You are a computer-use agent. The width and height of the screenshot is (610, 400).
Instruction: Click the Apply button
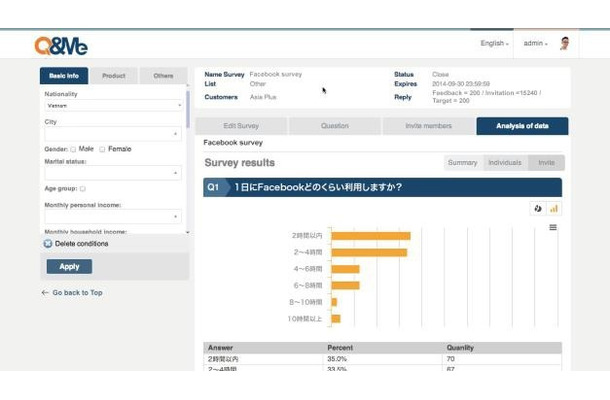[x=69, y=267]
